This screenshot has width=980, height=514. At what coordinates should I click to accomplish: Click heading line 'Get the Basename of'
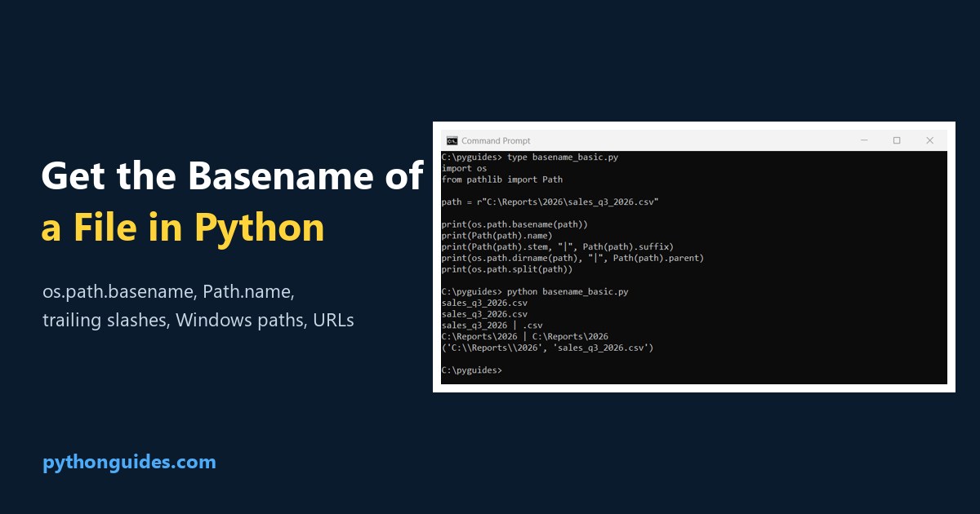click(x=232, y=175)
